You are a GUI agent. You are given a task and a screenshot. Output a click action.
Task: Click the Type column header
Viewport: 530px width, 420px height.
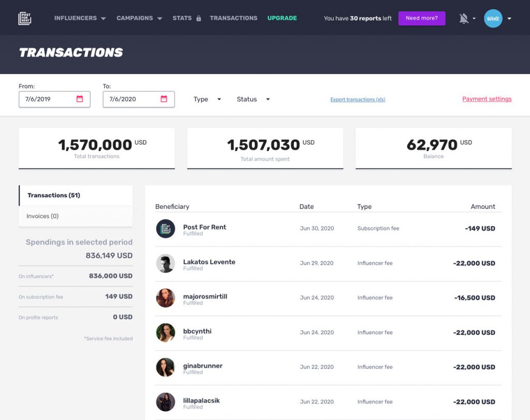364,206
